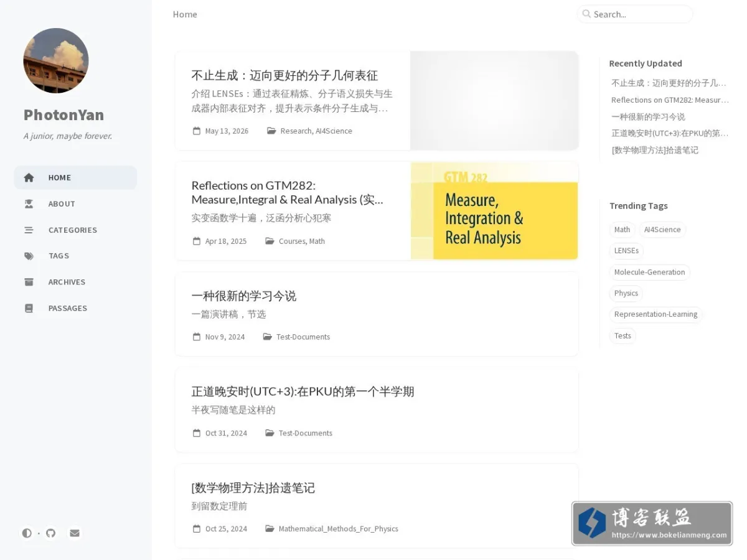747x560 pixels.
Task: Click the AI4Science trending tag
Action: (662, 230)
